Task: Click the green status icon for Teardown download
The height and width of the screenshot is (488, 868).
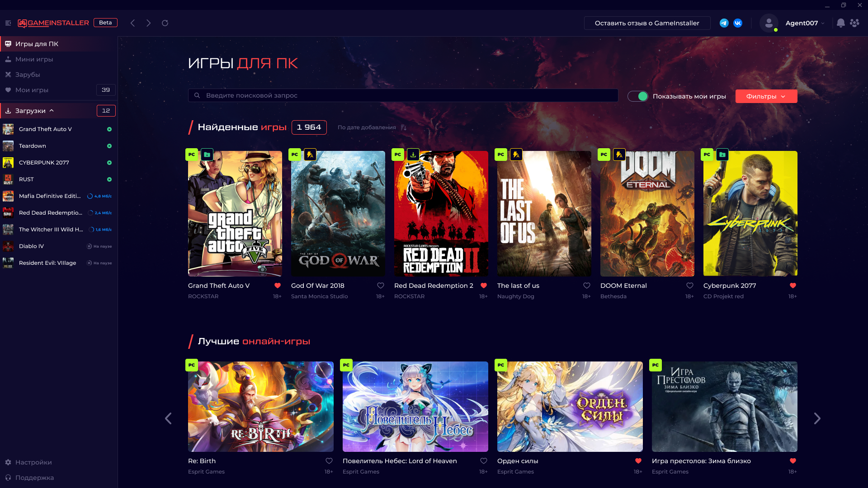Action: coord(109,146)
